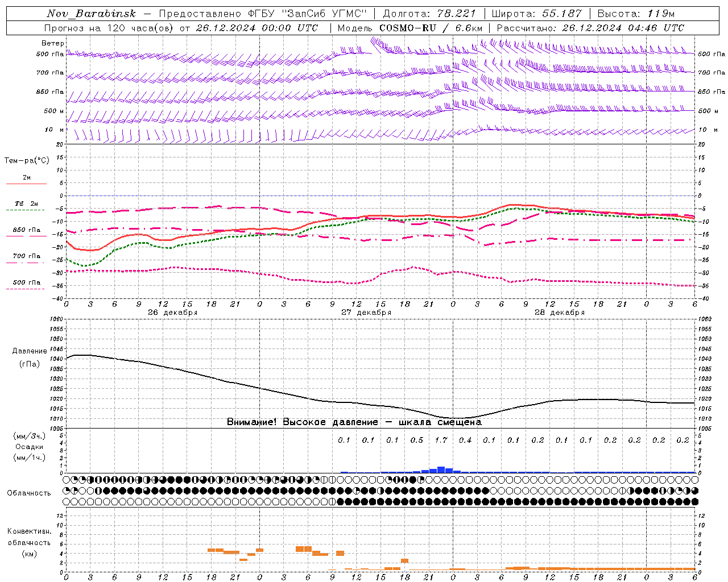Click the 500 гПа temperature legend dotted line

point(25,289)
